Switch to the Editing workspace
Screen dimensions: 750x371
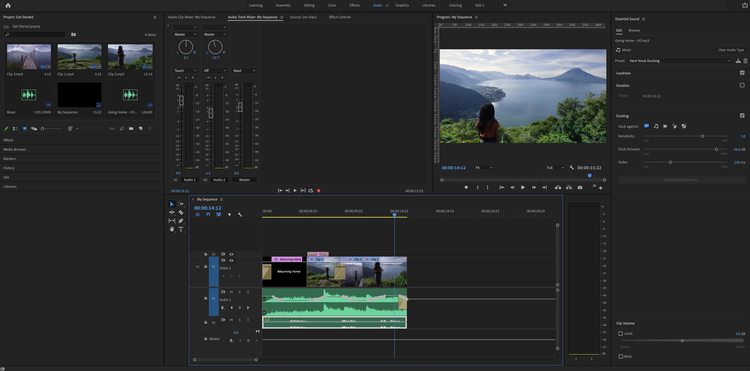coord(309,5)
